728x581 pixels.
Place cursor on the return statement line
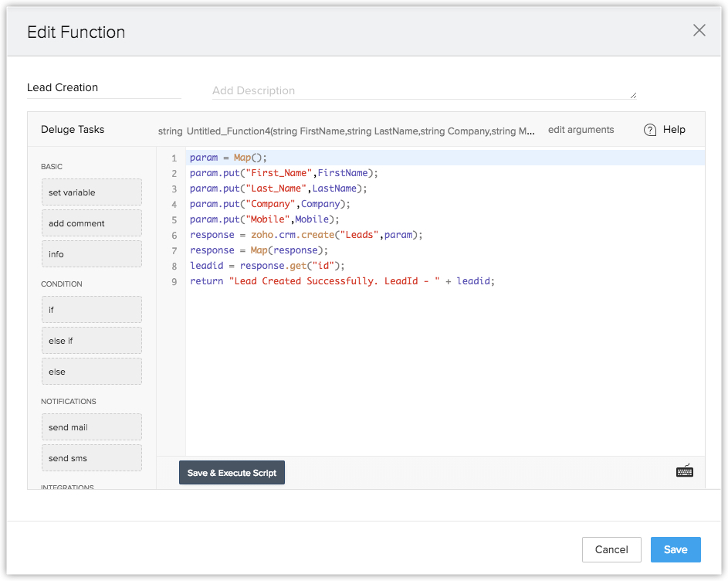341,281
